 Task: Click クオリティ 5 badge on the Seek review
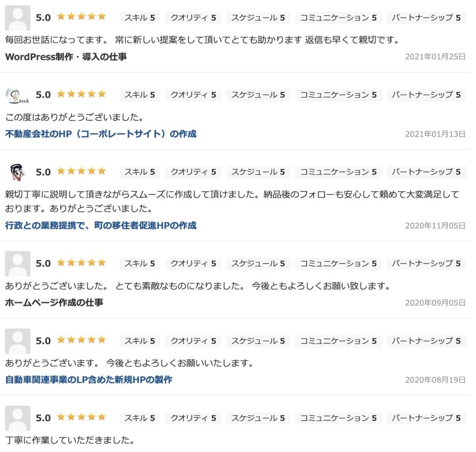tap(193, 95)
